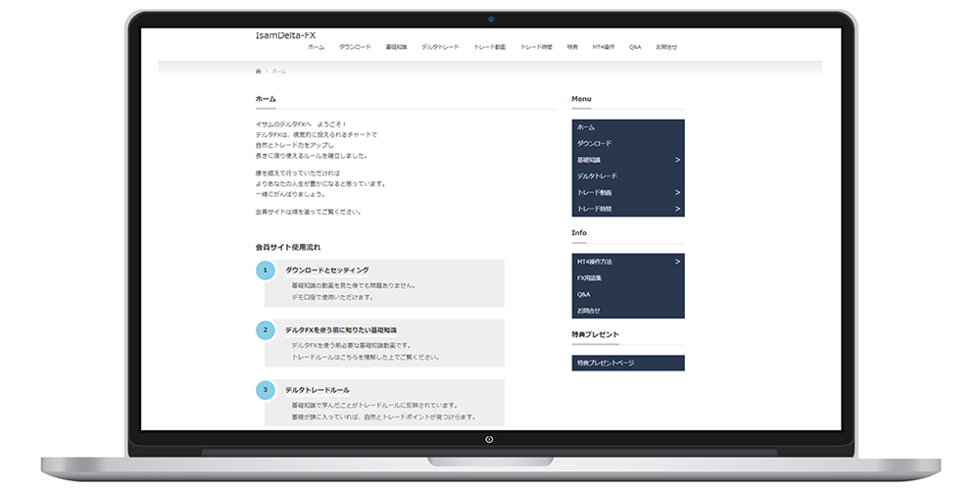Open Q&A in the top navigation

(635, 47)
